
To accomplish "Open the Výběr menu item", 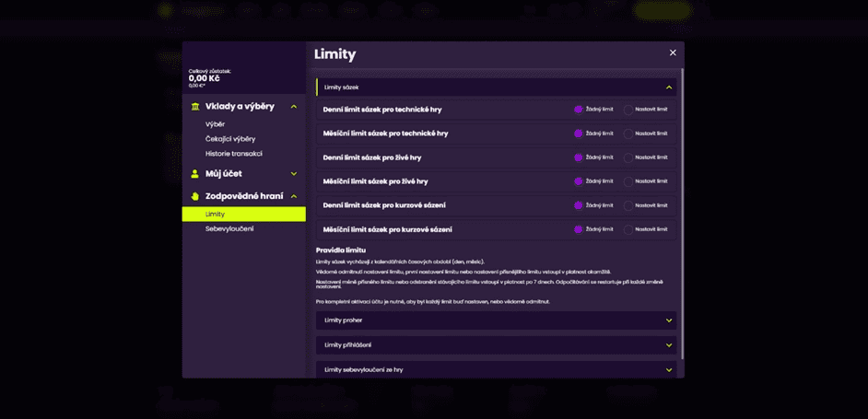I will coord(215,124).
